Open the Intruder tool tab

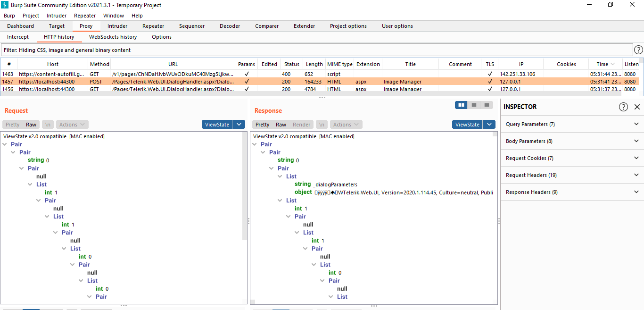117,26
